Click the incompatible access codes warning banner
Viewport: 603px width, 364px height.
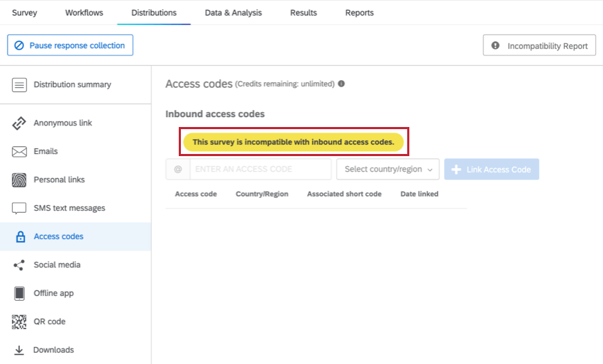293,142
